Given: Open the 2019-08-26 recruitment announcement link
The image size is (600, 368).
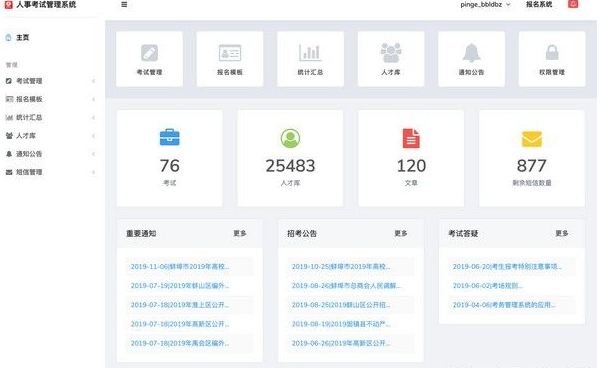Looking at the screenshot, I should pos(346,286).
